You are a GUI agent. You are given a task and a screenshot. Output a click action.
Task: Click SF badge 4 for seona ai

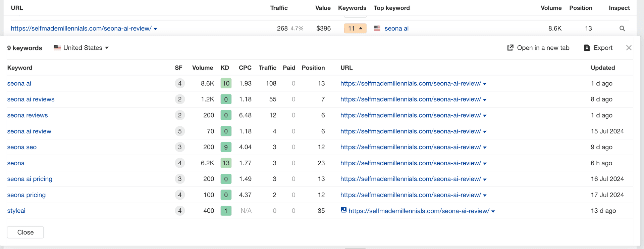pyautogui.click(x=180, y=83)
